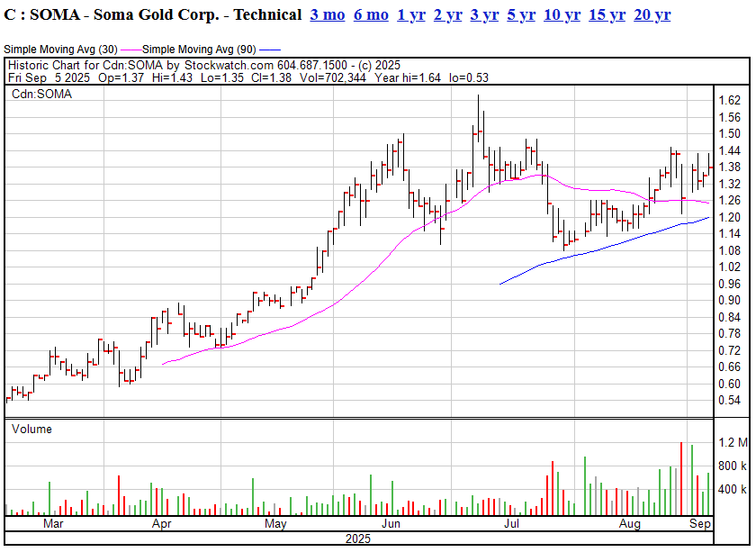Open the 3 mo chart range link
The image size is (756, 552).
328,15
